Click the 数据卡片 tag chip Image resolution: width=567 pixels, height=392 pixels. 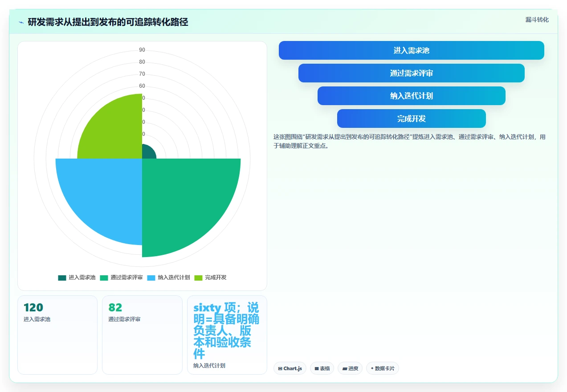point(383,368)
